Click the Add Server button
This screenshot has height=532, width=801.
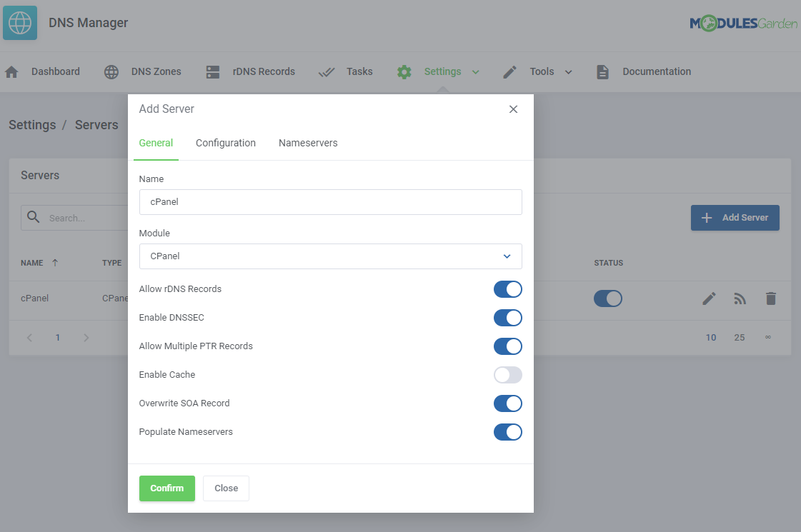[x=735, y=218]
